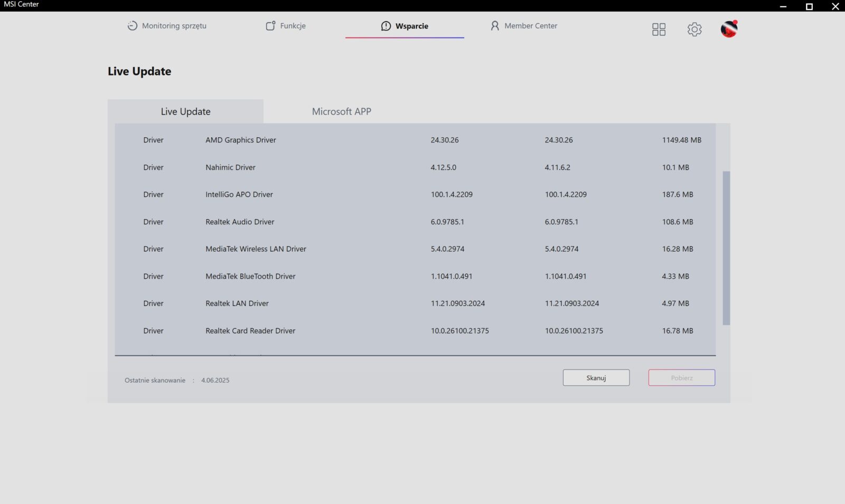Viewport: 845px width, 504px height.
Task: Open the four-squares apps grid icon
Action: (x=659, y=30)
